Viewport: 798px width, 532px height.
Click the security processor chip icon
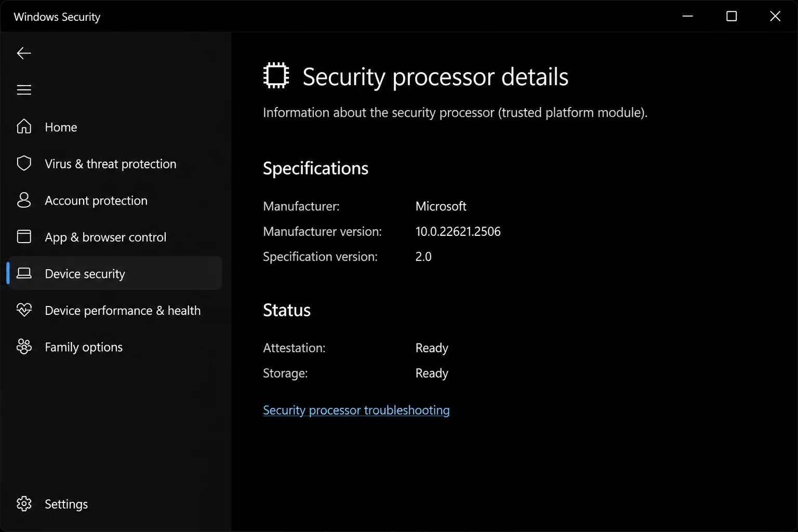(x=276, y=76)
